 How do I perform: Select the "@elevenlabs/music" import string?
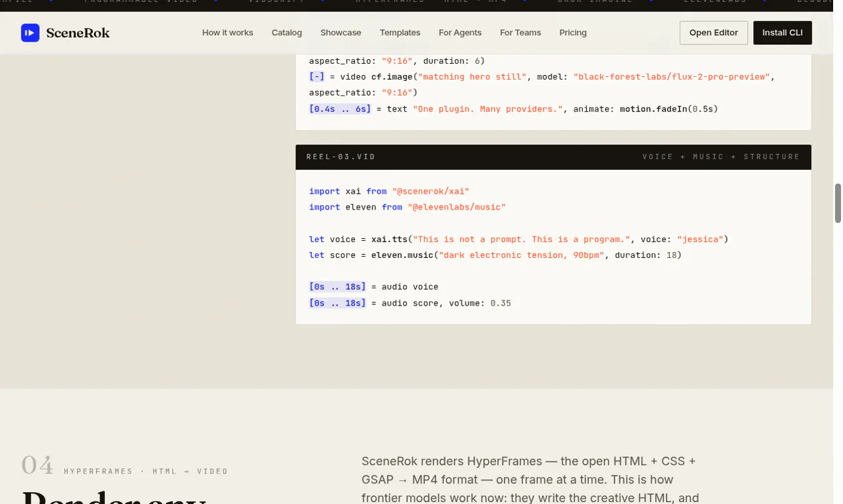[457, 207]
